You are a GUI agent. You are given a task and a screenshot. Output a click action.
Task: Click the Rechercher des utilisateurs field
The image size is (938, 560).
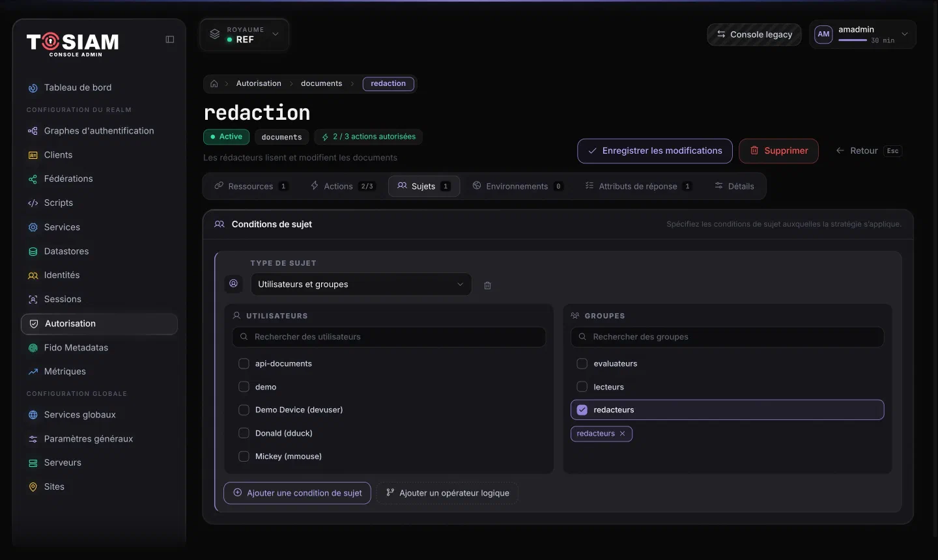click(x=389, y=337)
